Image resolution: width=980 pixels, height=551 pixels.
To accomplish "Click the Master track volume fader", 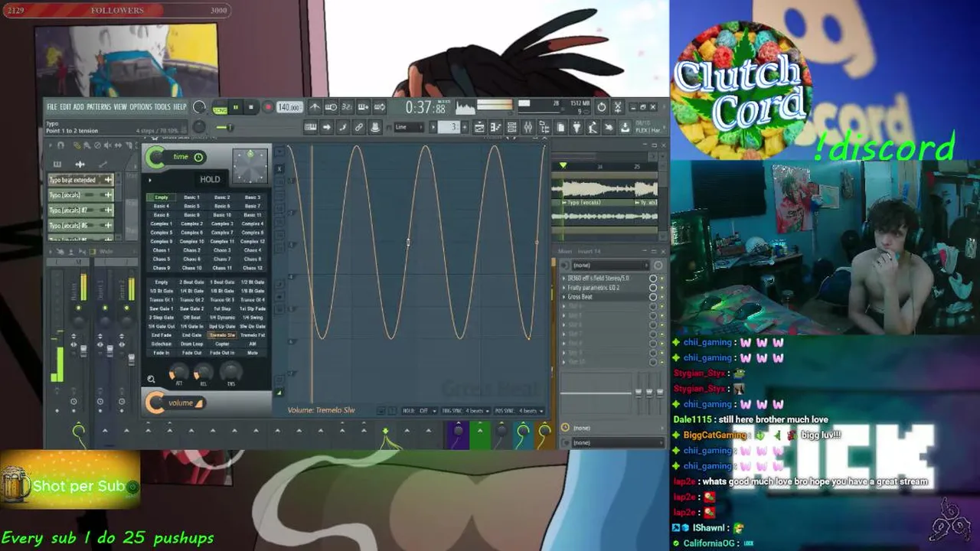I will pos(83,350).
